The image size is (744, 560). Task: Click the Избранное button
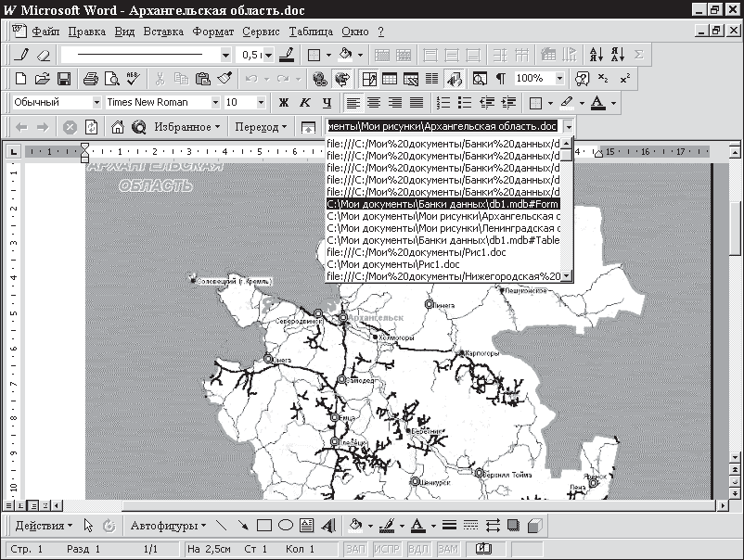tap(187, 126)
